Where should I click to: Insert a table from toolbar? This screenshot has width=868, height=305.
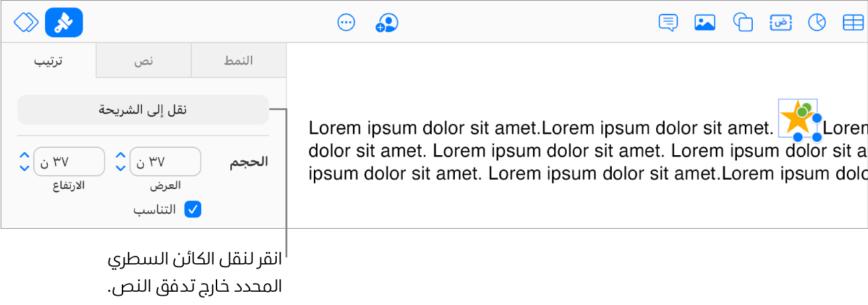[853, 23]
